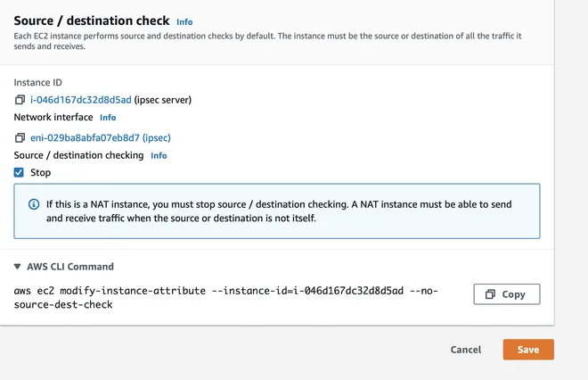Image resolution: width=588 pixels, height=380 pixels.
Task: Open network interface eni-029ba8abfa07eb8d7 link
Action: tap(101, 137)
